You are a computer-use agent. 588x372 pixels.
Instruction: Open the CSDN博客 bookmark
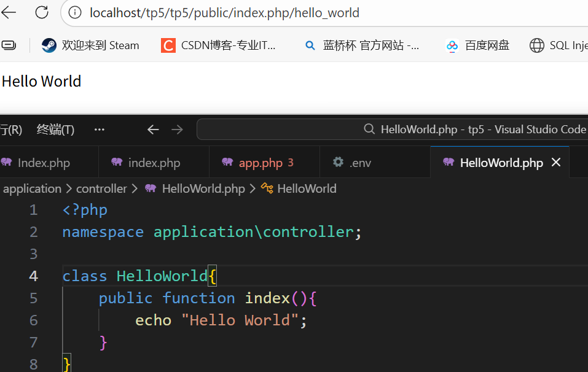219,45
